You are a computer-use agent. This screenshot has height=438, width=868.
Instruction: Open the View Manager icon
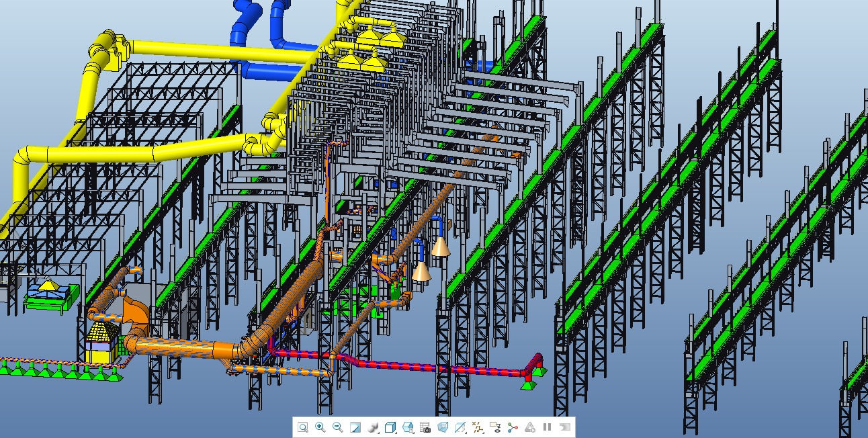[408, 427]
